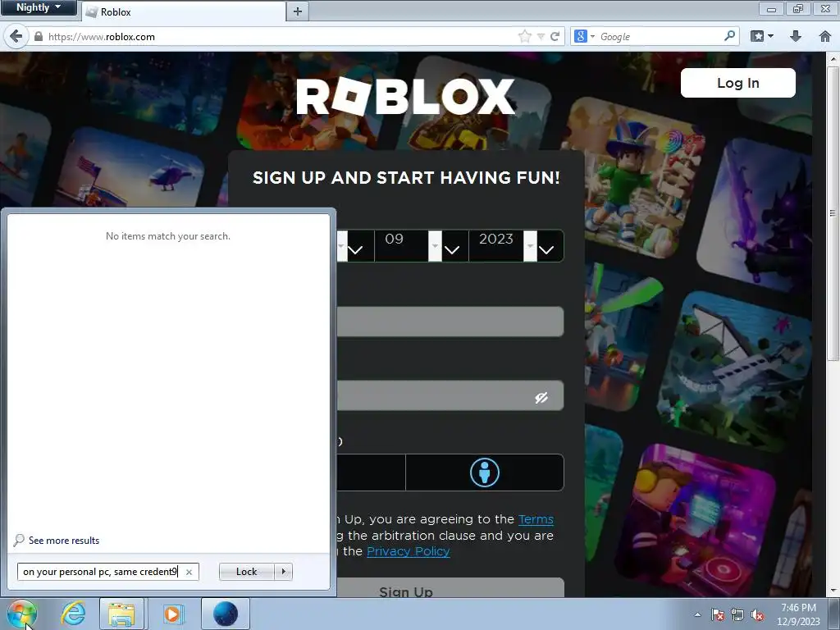This screenshot has height=630, width=840.
Task: Expand the shutdown options arrow beside Lock
Action: [x=283, y=572]
